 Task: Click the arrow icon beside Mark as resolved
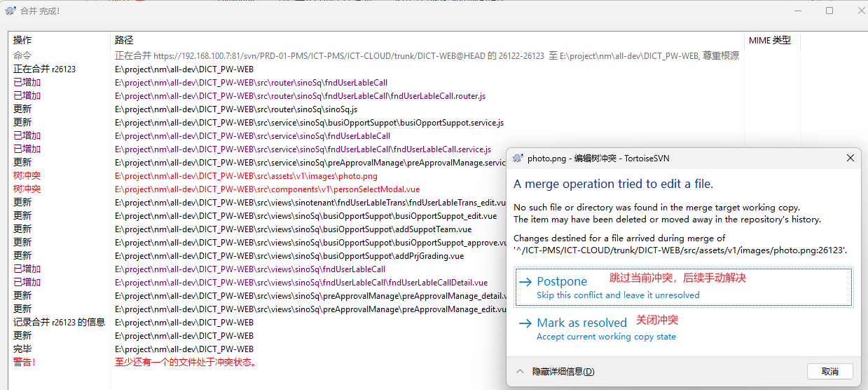(525, 323)
